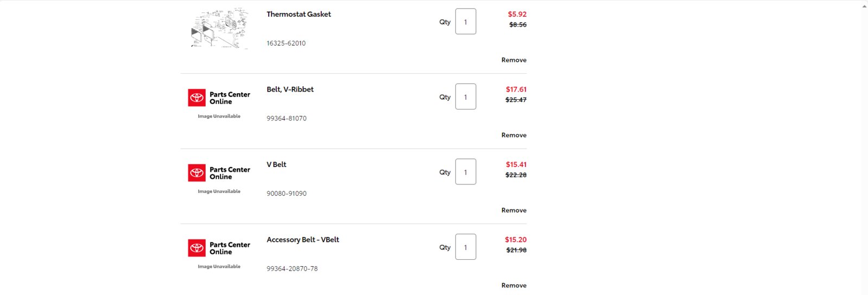Open the Accessory Belt - VBelt product title
The width and height of the screenshot is (868, 295).
[x=303, y=240]
